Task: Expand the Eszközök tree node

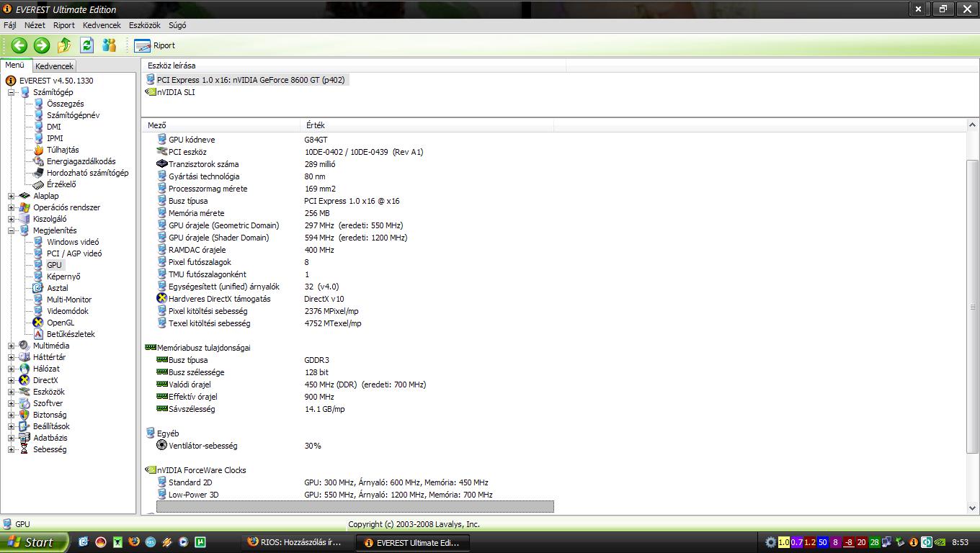Action: click(11, 392)
